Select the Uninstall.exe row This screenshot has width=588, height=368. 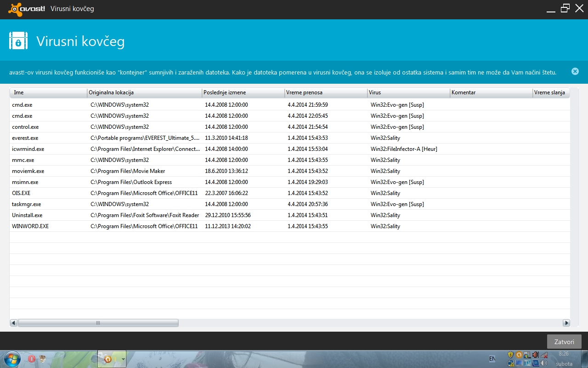point(290,215)
